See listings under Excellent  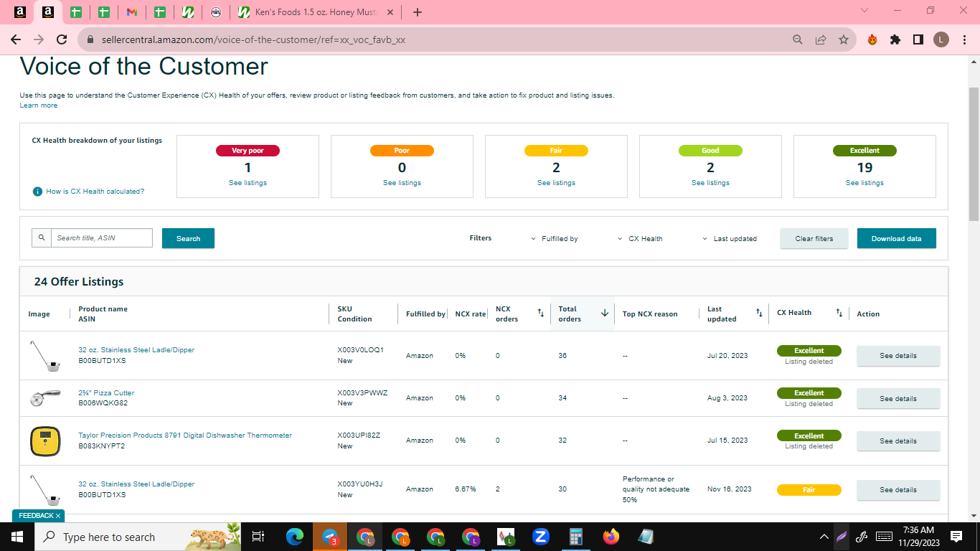(x=864, y=183)
